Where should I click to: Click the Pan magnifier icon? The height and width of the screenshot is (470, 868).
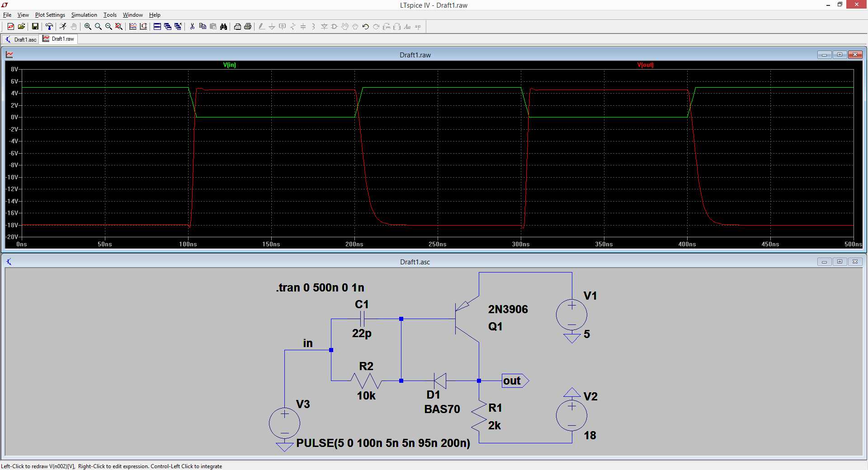click(98, 27)
